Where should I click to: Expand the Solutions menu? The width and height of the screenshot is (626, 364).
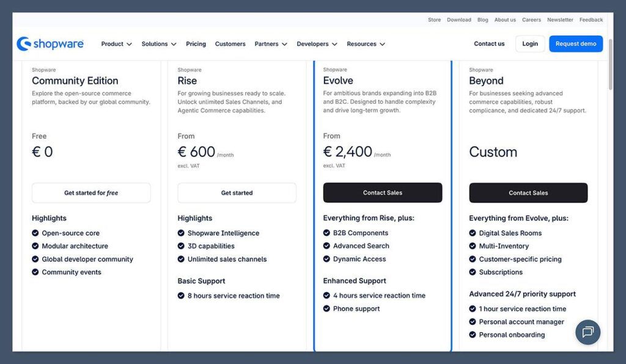(x=158, y=44)
